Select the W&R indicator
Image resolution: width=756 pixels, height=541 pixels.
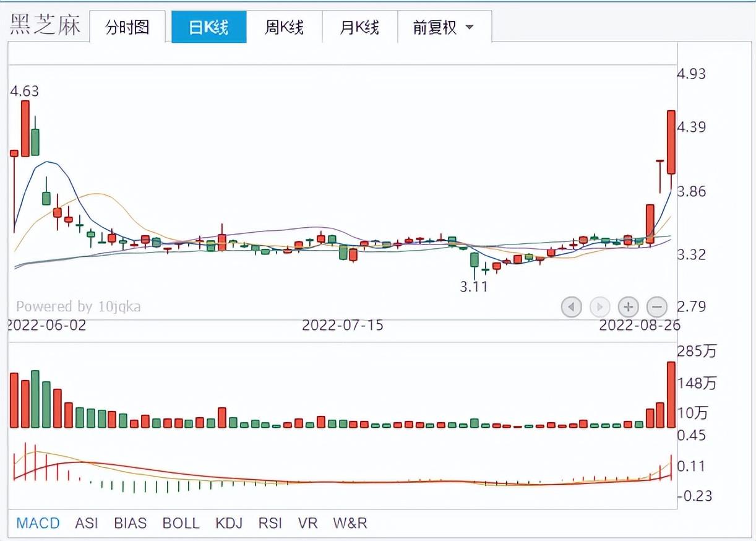[350, 523]
